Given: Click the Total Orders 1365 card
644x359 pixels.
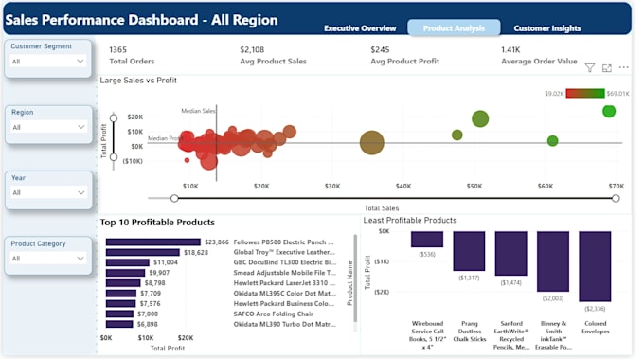Looking at the screenshot, I should [132, 55].
